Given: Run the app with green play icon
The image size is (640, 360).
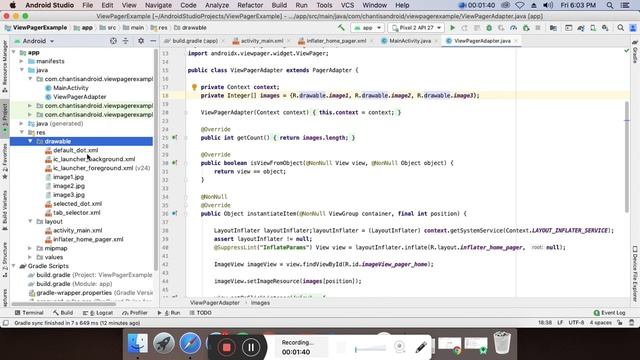Looking at the screenshot, I should [452, 28].
